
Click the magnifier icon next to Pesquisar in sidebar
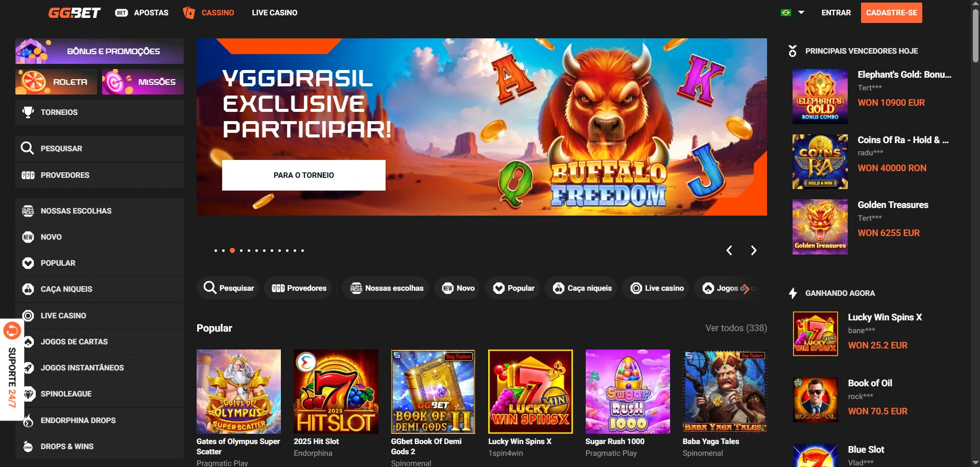pos(28,148)
